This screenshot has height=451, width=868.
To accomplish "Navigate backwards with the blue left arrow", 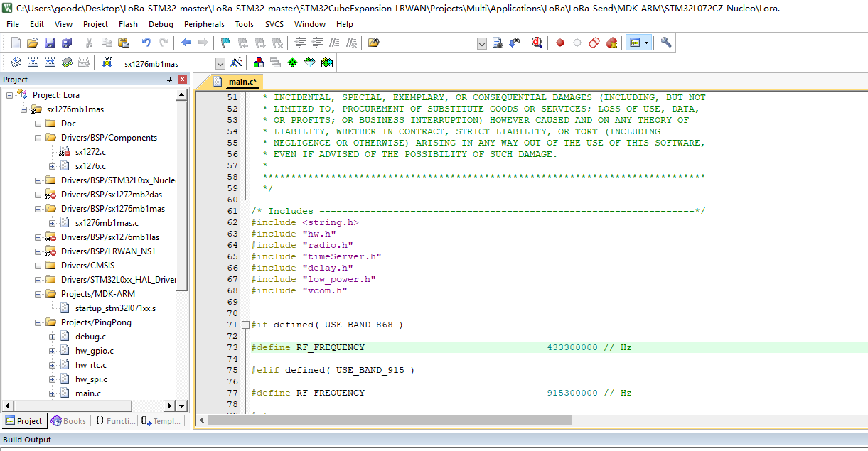I will [x=186, y=43].
